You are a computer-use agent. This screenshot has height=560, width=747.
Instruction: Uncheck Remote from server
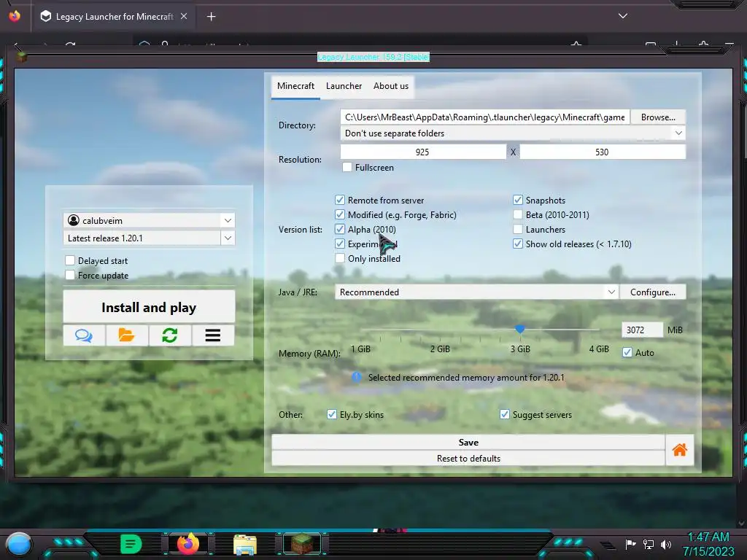340,200
